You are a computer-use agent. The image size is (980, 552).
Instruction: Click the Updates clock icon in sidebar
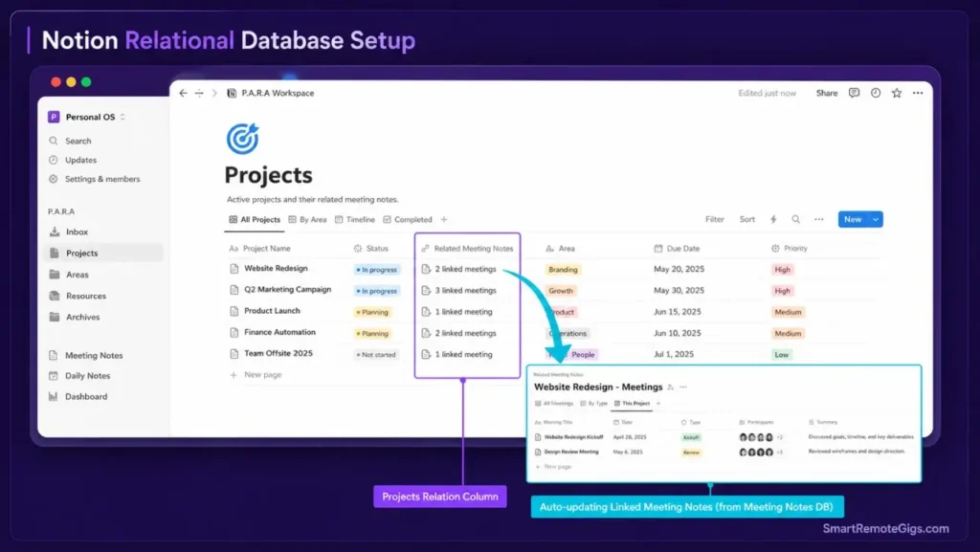click(x=54, y=160)
